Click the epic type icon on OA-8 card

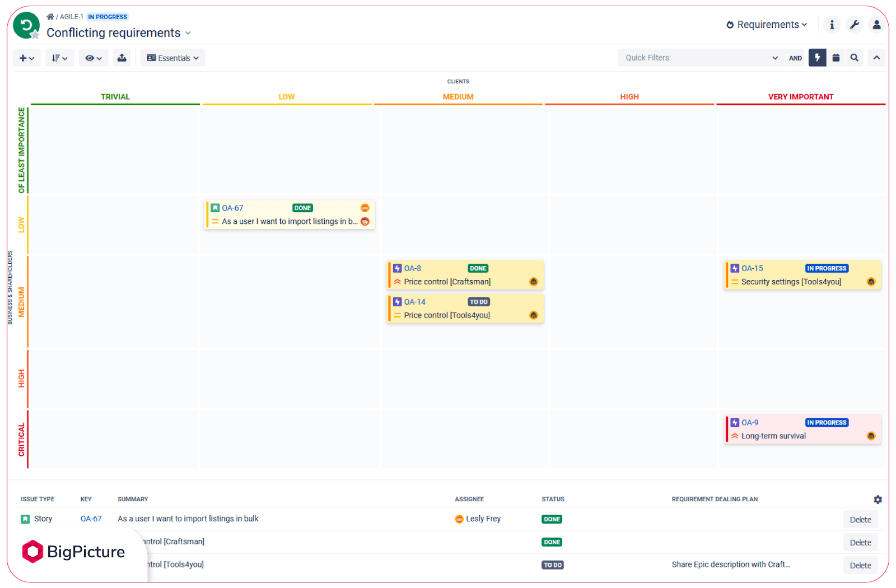pyautogui.click(x=398, y=268)
